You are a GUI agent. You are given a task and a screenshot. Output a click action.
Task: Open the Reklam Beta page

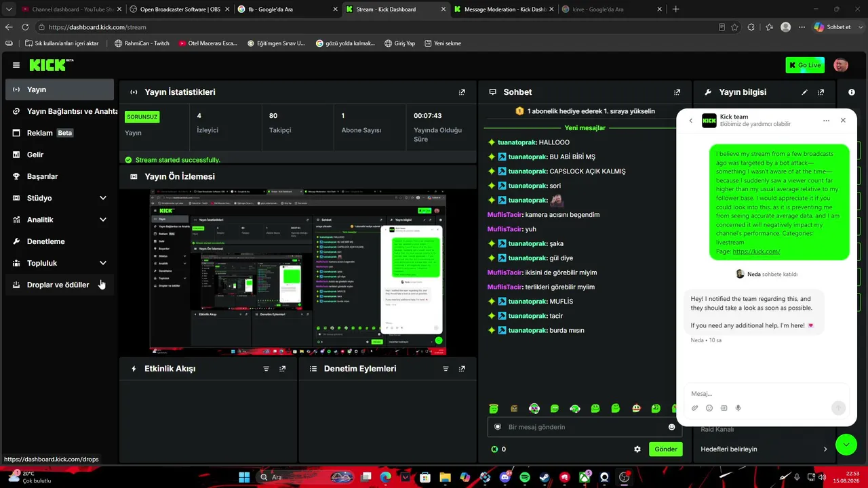pyautogui.click(x=60, y=133)
